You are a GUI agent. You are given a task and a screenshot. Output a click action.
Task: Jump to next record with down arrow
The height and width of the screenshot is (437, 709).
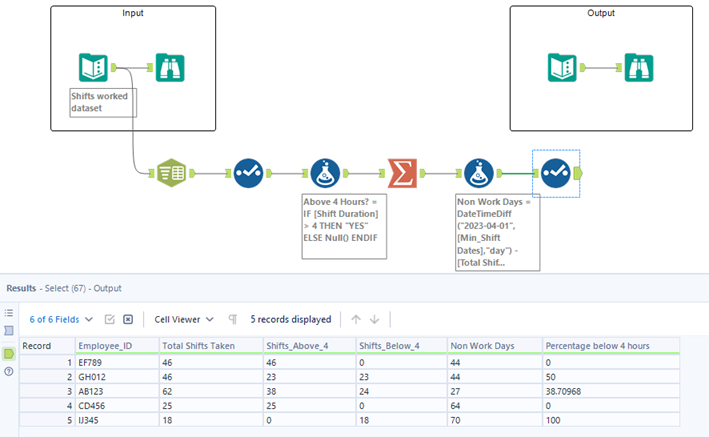coord(375,319)
